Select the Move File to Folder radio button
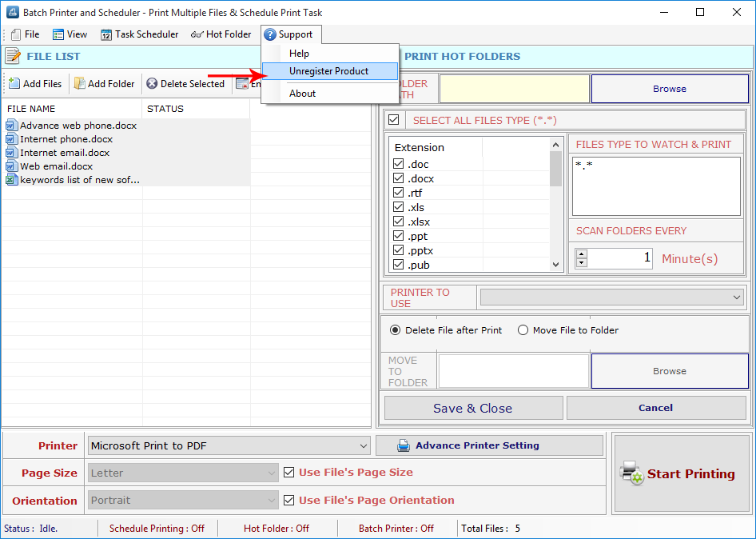 point(523,329)
